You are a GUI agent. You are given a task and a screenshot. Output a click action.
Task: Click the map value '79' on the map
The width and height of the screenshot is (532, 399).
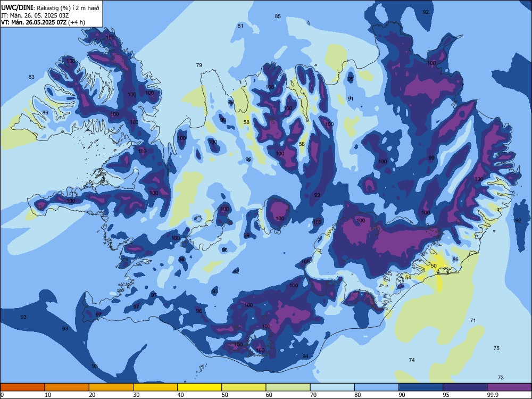click(x=199, y=65)
